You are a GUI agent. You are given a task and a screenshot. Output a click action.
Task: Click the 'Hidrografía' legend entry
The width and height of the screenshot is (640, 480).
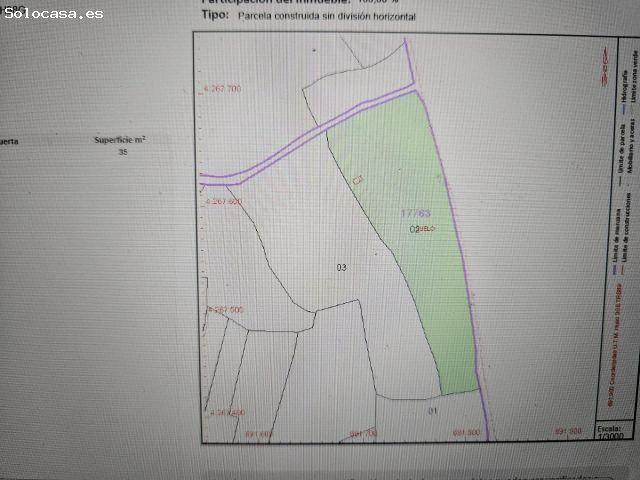[624, 92]
